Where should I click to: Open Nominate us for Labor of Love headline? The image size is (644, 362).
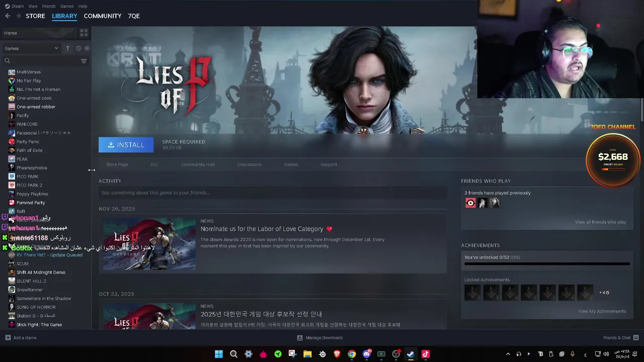267,229
